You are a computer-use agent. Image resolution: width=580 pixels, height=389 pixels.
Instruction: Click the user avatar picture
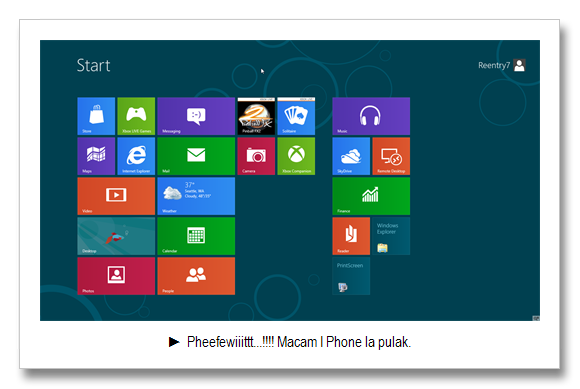coord(519,65)
